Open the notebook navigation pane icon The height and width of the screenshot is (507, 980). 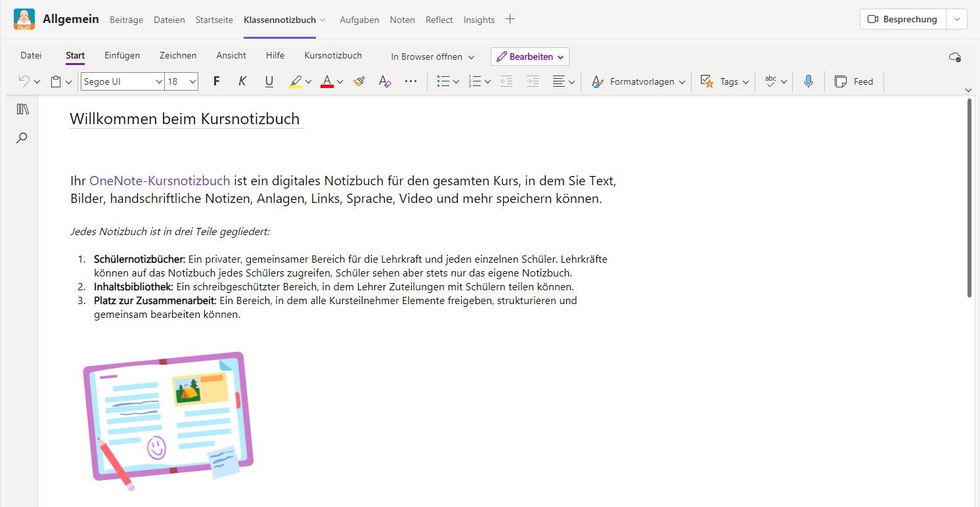(x=23, y=109)
